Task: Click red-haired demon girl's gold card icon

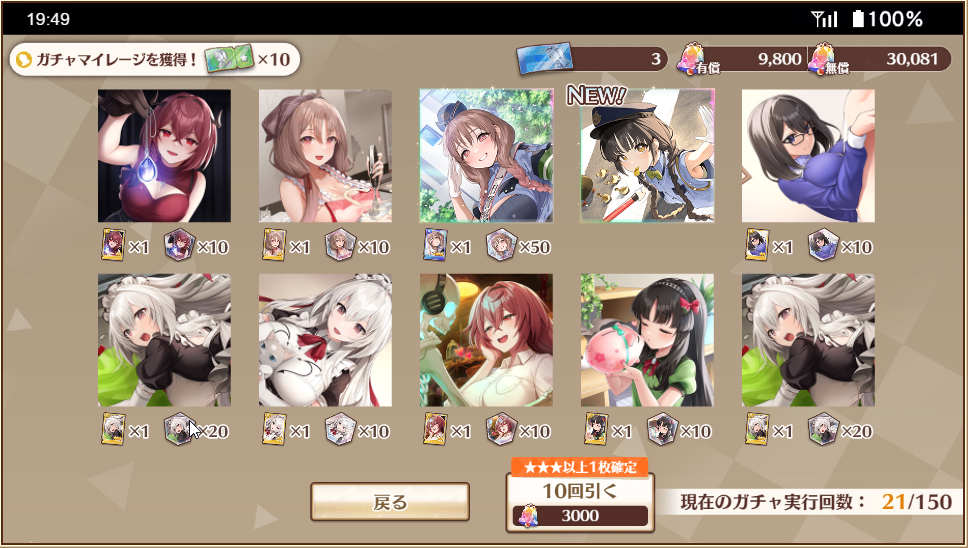Action: click(x=113, y=245)
